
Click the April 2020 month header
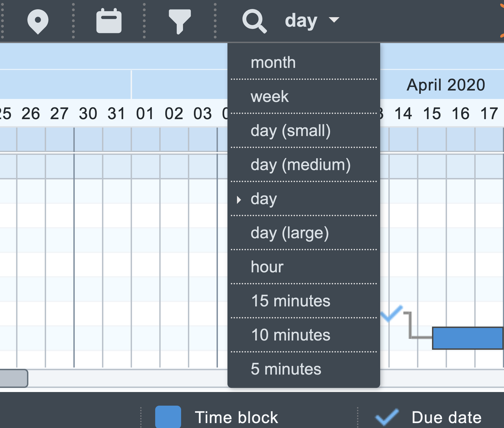tap(446, 85)
